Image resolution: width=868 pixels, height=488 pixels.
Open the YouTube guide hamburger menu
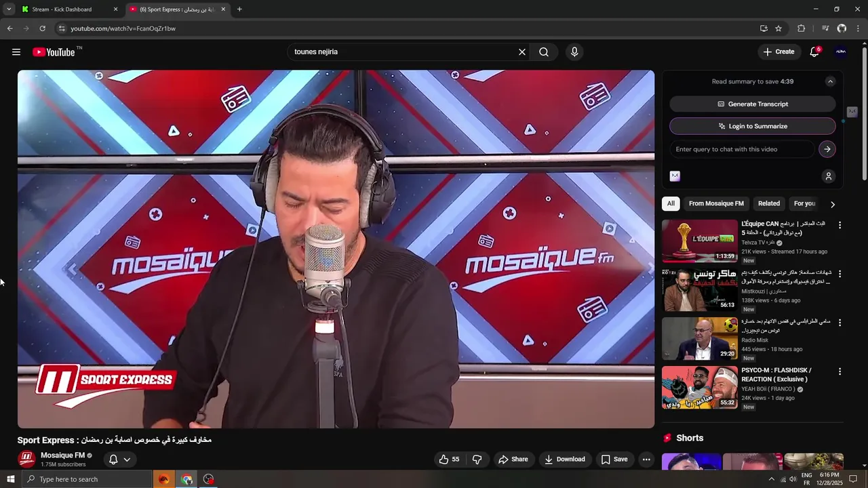click(16, 52)
